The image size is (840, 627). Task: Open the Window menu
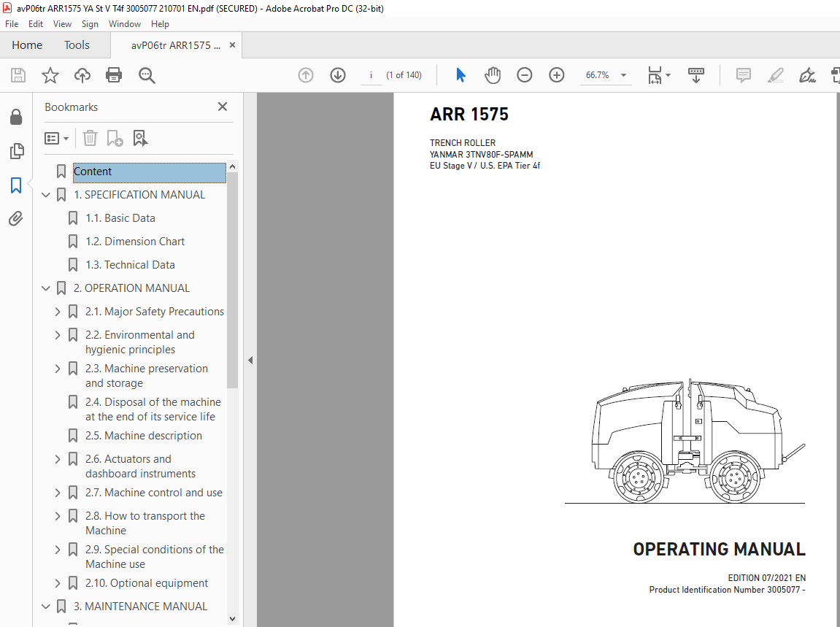(124, 24)
